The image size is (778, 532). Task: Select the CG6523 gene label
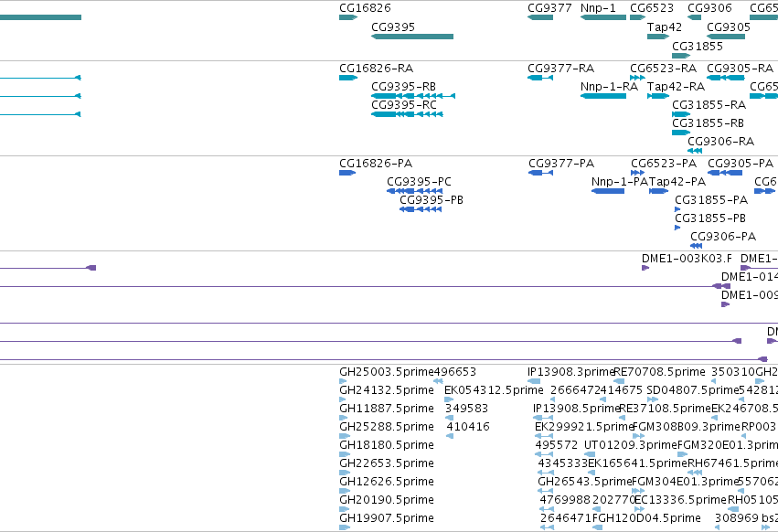(652, 8)
